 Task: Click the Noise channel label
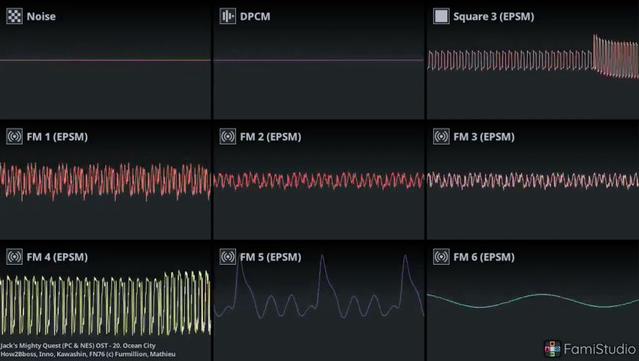click(x=41, y=17)
